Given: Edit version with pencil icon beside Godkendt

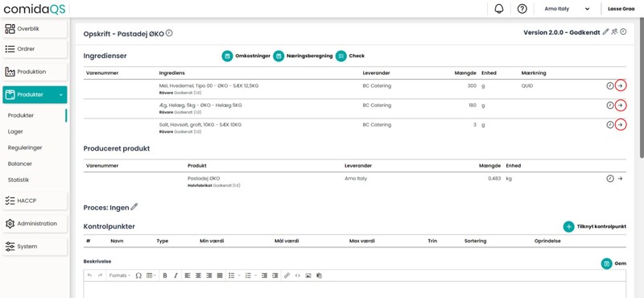Looking at the screenshot, I should pos(605,31).
